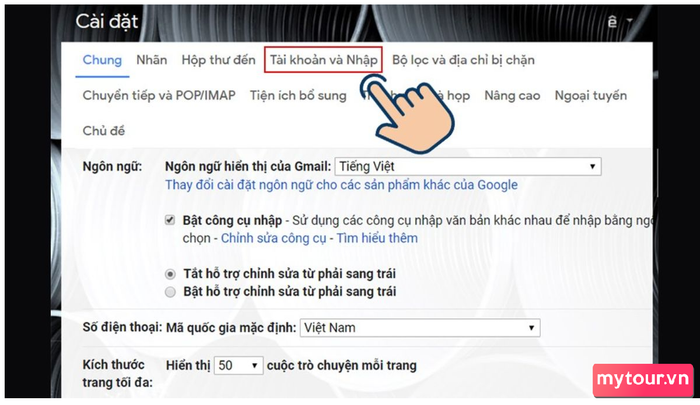Select the Tiện ích bổ sung tab
The width and height of the screenshot is (700, 405).
[298, 96]
